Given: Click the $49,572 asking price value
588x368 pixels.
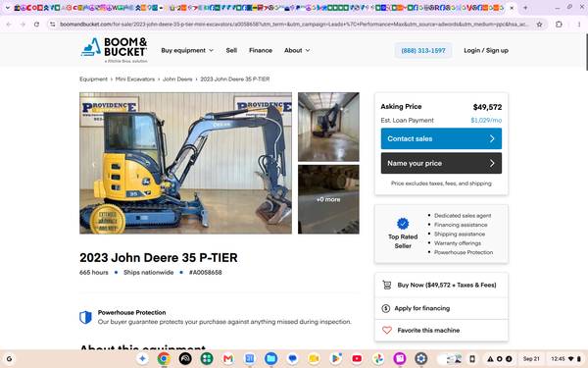Looking at the screenshot, I should pyautogui.click(x=487, y=107).
